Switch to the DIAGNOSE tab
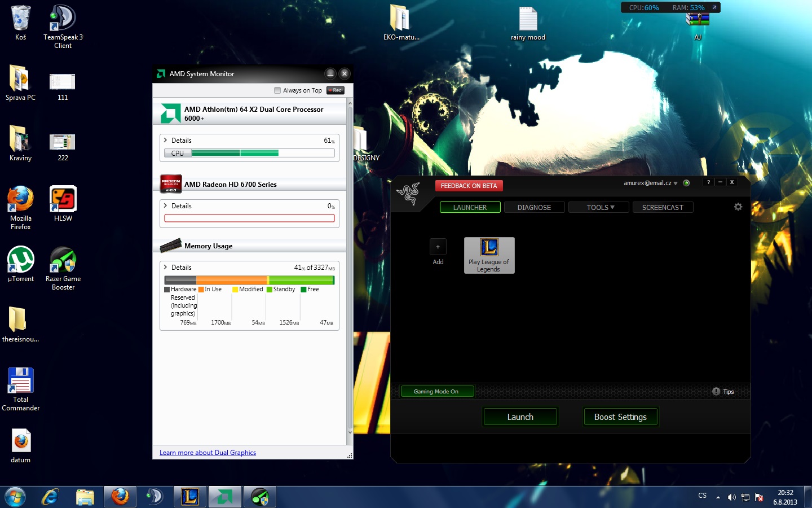Image resolution: width=812 pixels, height=508 pixels. (535, 207)
